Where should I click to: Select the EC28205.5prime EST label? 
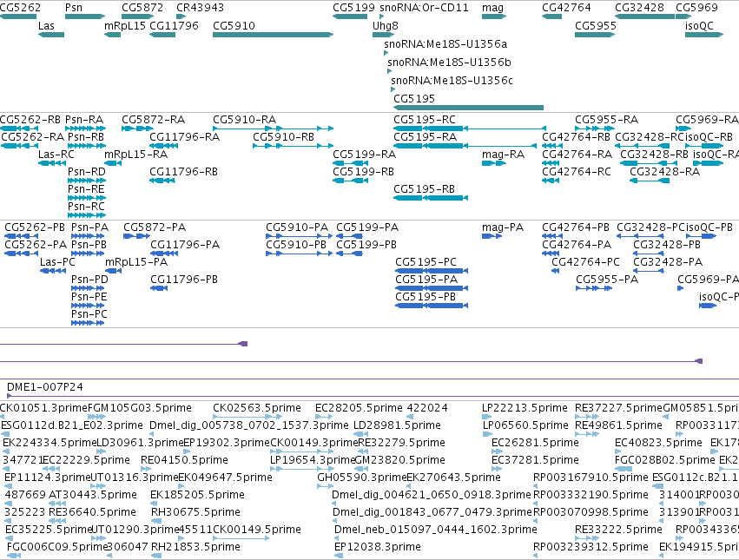pyautogui.click(x=359, y=408)
